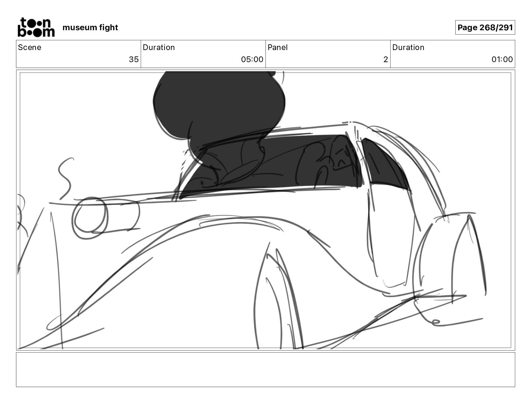Screen dimensions: 532x411
Task: Click the 'Page 268/291' page indicator
Action: coord(485,28)
